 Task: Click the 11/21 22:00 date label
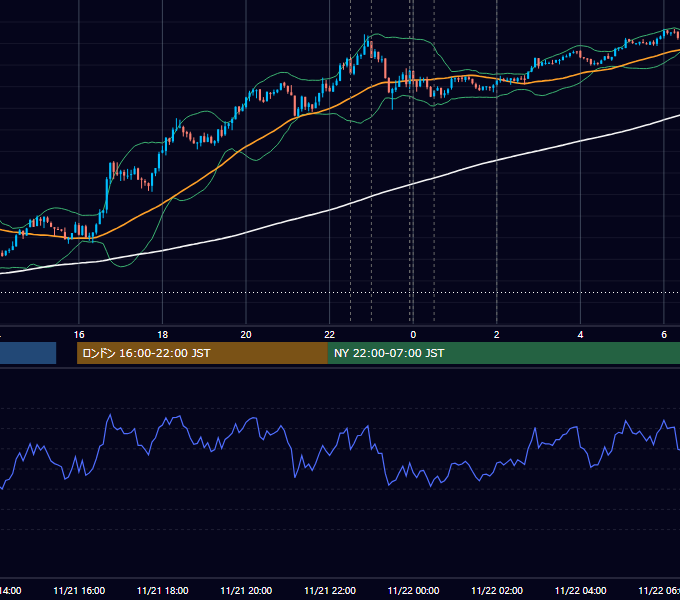(x=330, y=591)
